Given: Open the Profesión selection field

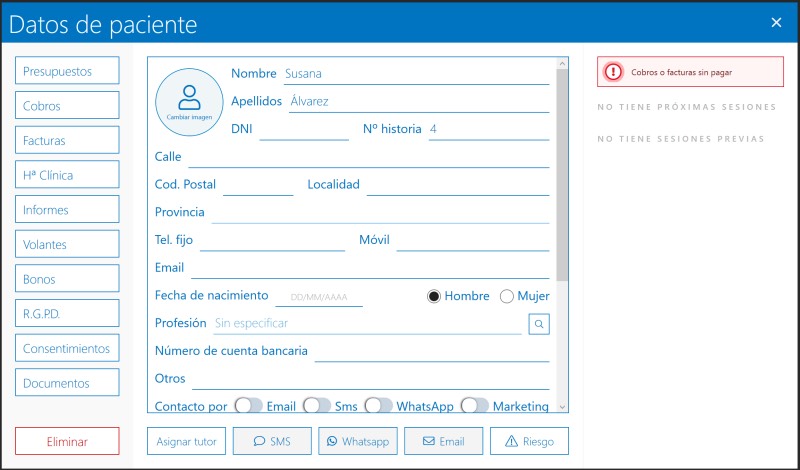Looking at the screenshot, I should (367, 324).
